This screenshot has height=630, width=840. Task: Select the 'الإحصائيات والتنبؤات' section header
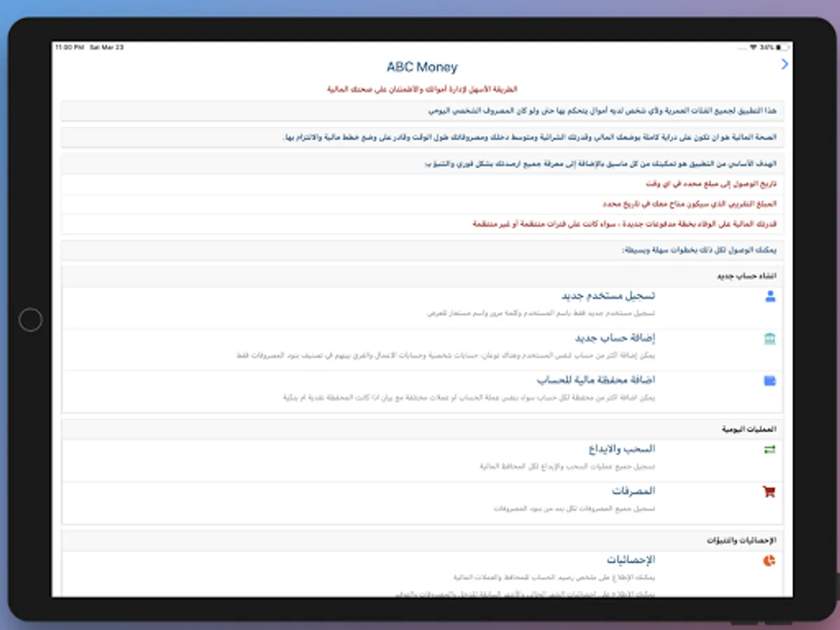(x=741, y=540)
